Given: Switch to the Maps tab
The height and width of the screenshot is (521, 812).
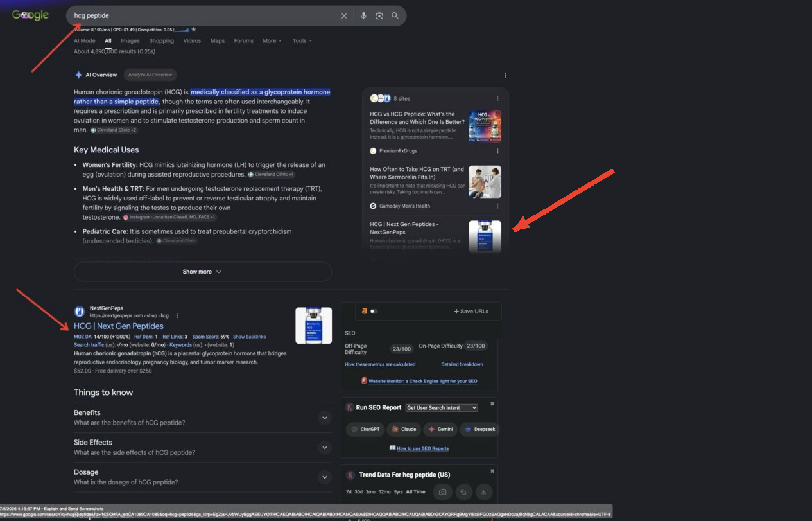Looking at the screenshot, I should (x=218, y=41).
